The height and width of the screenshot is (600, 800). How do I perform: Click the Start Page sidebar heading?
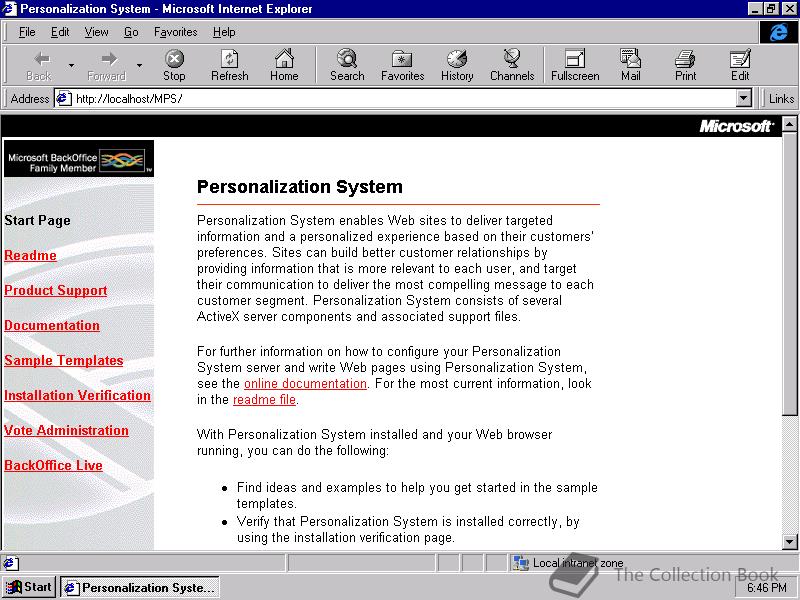click(37, 220)
